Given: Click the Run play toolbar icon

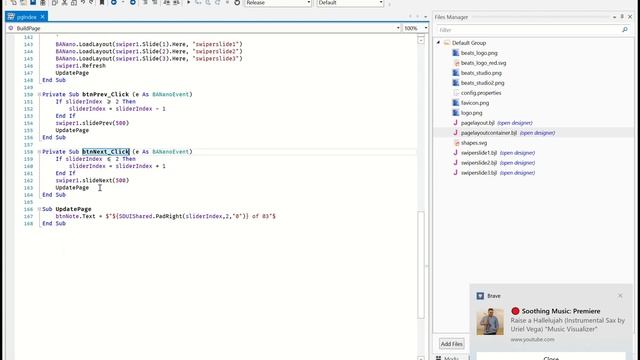Looking at the screenshot, I should click(x=188, y=2).
